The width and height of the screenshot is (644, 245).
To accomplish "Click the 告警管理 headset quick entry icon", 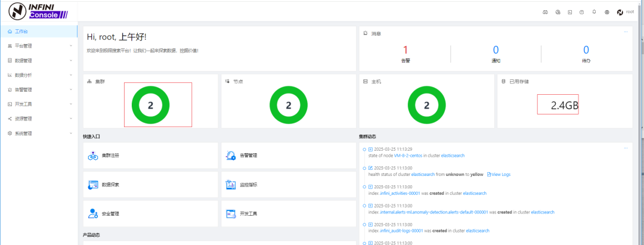I will click(230, 156).
